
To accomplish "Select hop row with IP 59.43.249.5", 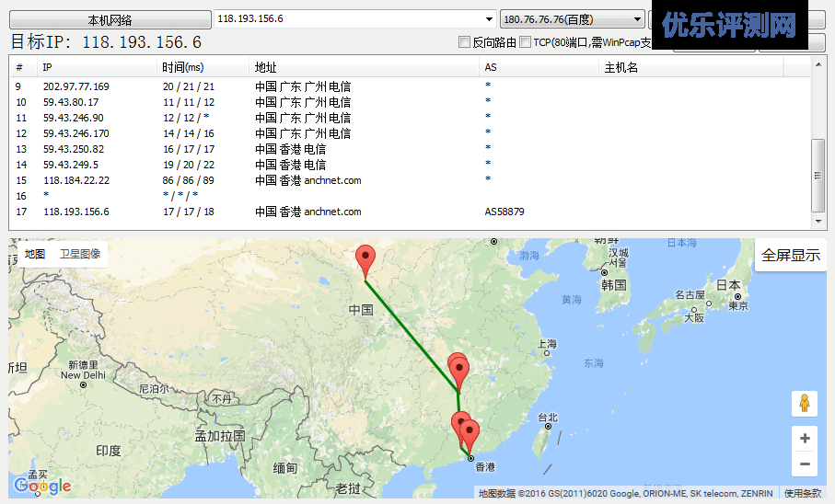I will 409,165.
